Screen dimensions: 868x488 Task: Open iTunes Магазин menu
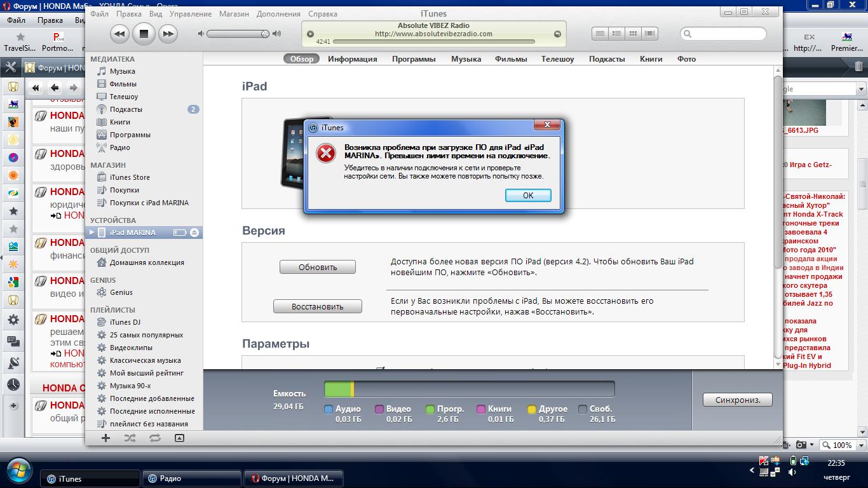click(x=234, y=13)
